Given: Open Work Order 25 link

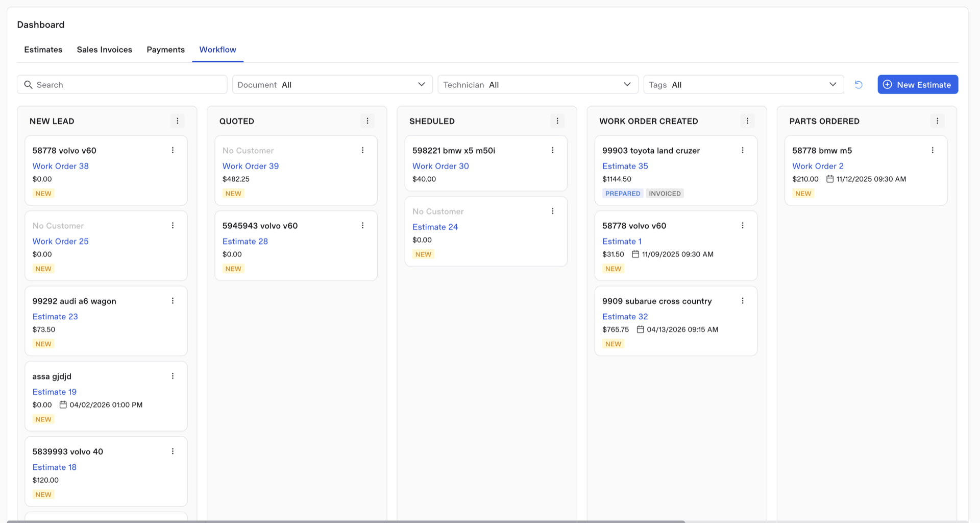Looking at the screenshot, I should click(61, 241).
